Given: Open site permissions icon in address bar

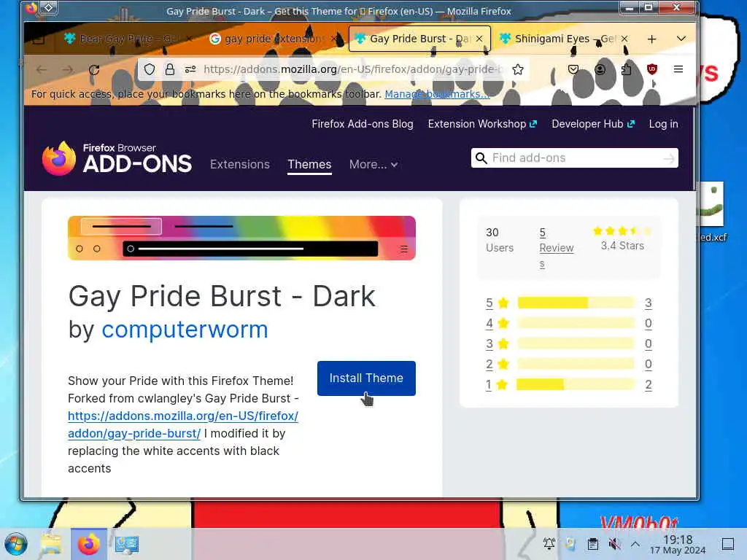Looking at the screenshot, I should click(x=190, y=69).
